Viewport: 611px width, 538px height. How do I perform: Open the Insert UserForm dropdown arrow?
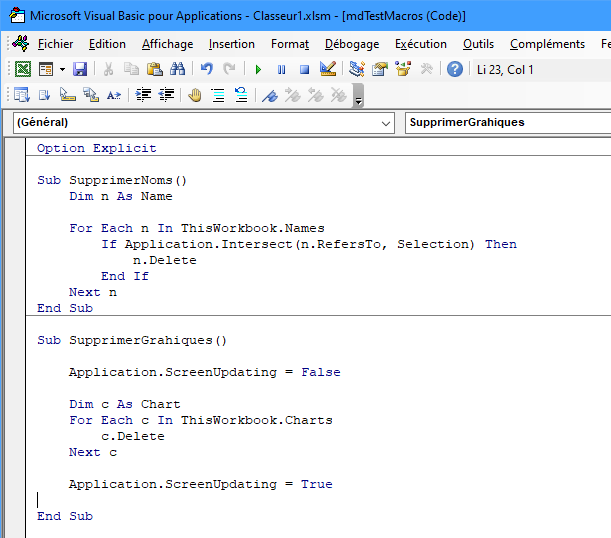(x=62, y=70)
